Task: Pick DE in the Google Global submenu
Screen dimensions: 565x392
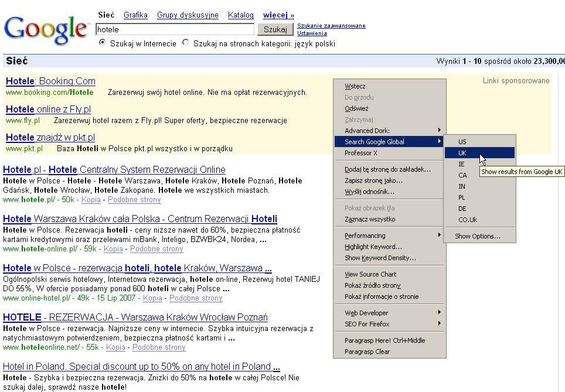Action: pyautogui.click(x=479, y=209)
